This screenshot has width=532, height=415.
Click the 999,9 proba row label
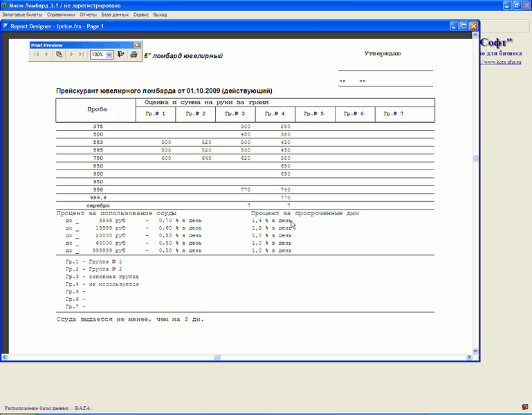click(x=98, y=198)
